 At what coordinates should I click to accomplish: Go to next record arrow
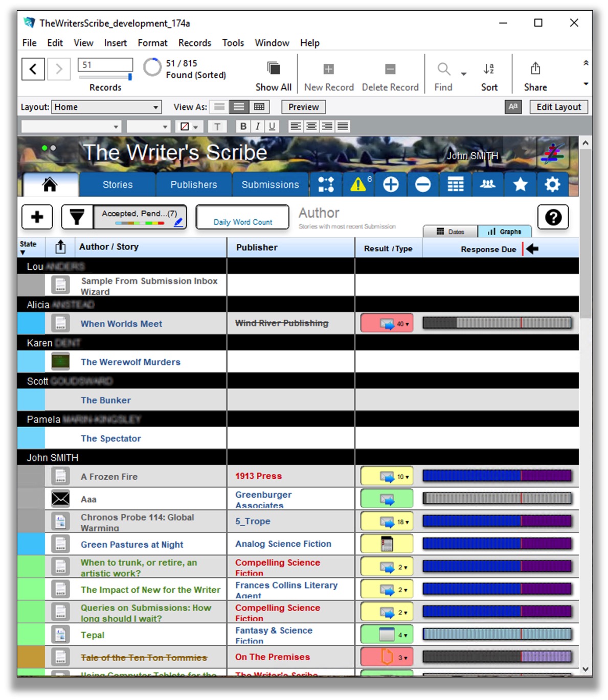coord(59,68)
